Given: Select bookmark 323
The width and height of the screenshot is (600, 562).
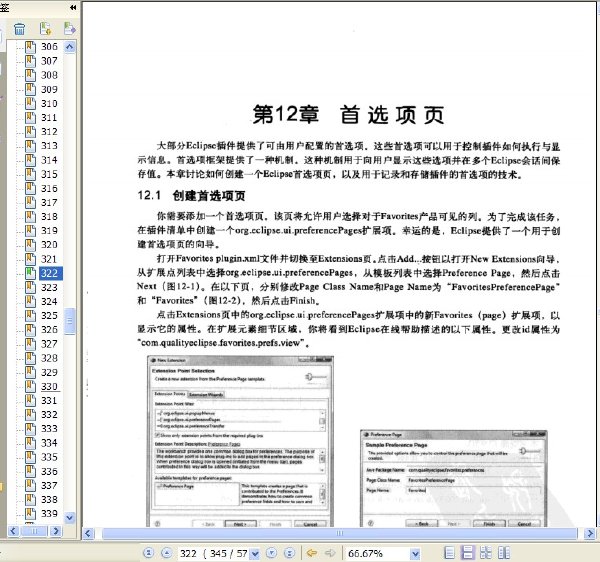Looking at the screenshot, I should click(49, 287).
